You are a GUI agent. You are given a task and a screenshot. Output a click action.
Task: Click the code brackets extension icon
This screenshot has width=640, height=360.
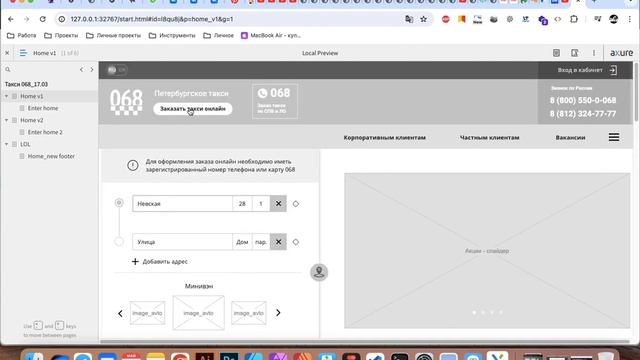coord(558,19)
